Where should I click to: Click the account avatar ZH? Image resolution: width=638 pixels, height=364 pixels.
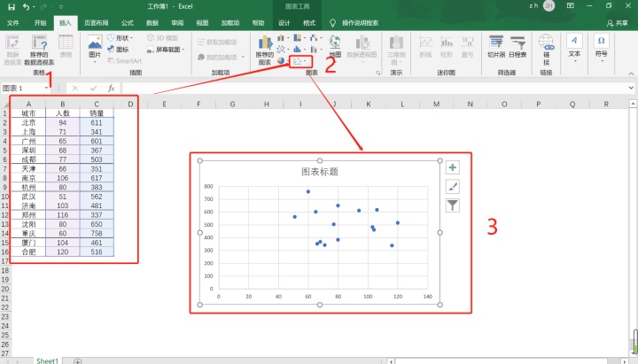point(549,5)
